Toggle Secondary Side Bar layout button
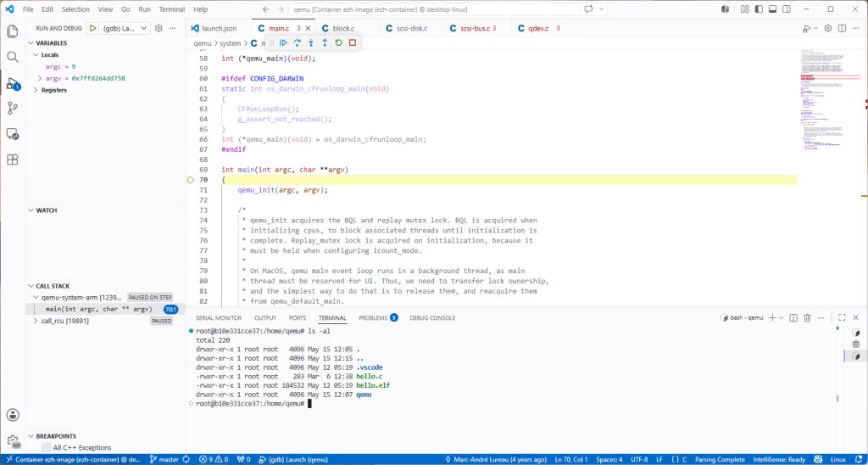 tap(786, 8)
